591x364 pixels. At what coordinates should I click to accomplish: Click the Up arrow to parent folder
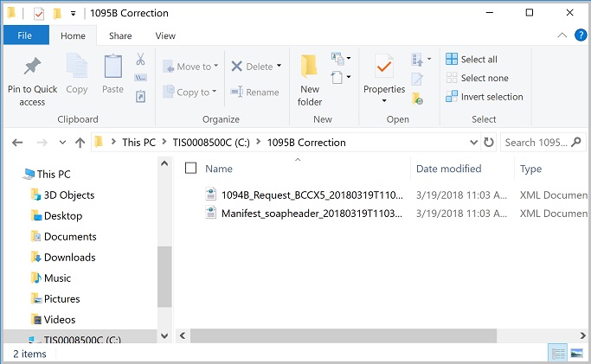[x=80, y=143]
